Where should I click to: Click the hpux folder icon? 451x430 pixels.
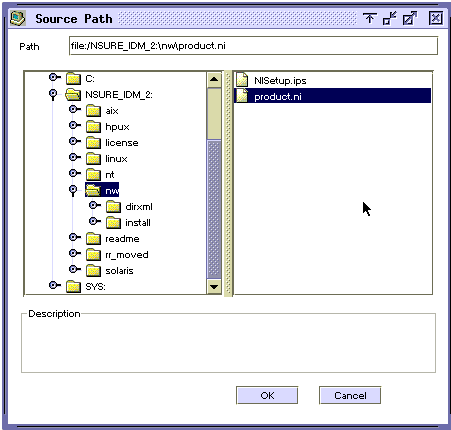coord(93,127)
